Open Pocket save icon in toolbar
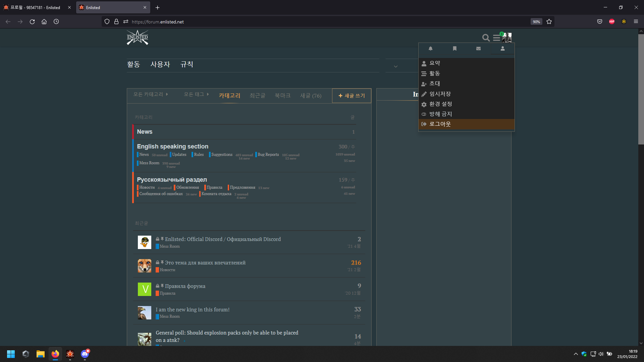644x362 pixels. (x=600, y=22)
